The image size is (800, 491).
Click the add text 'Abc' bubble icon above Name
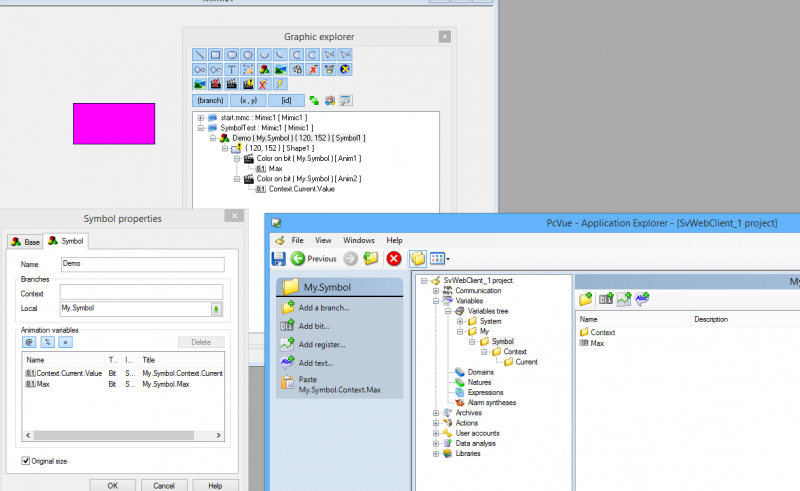click(642, 299)
